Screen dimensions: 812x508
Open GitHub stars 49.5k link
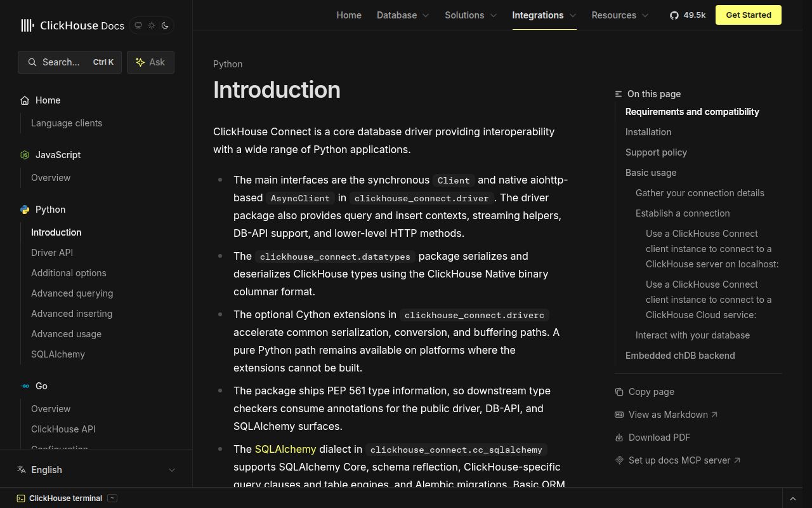[x=688, y=15]
